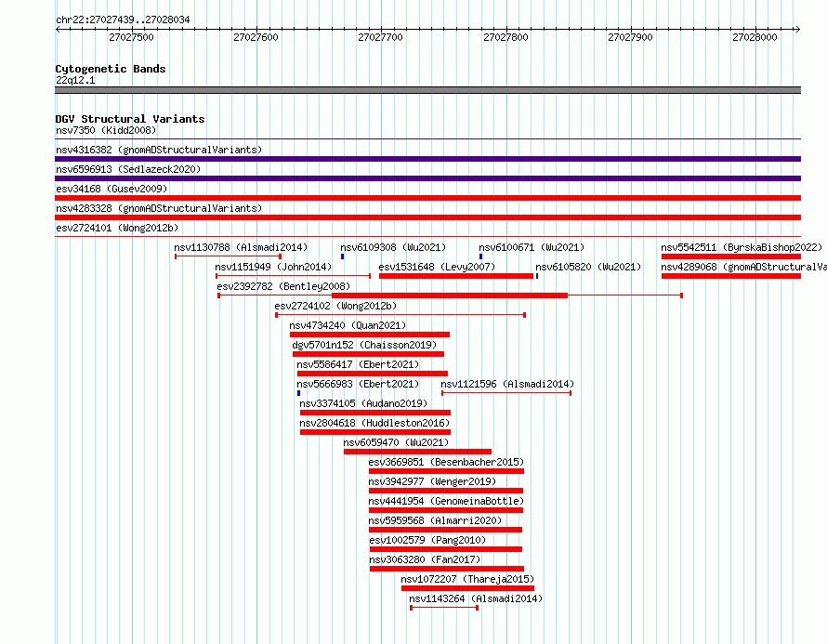Click the blue nsv6105820 (Wu2021) marker
827x644 pixels.
537,276
